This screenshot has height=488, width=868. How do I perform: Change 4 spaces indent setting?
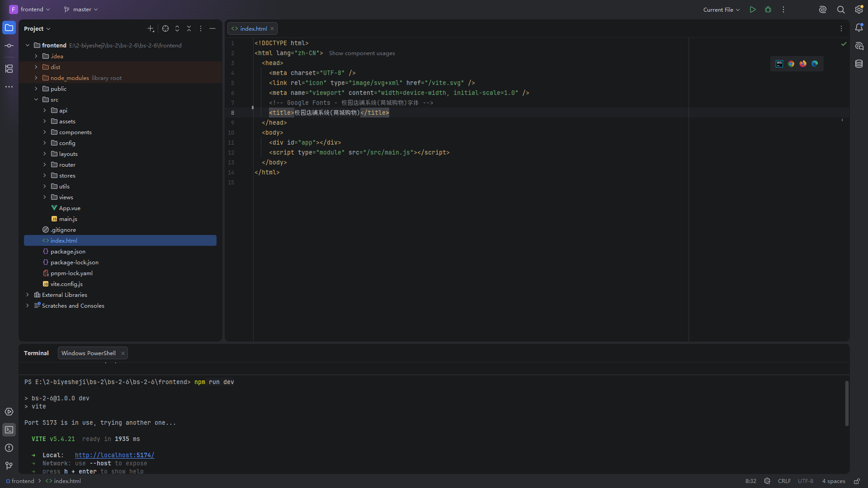pos(834,481)
